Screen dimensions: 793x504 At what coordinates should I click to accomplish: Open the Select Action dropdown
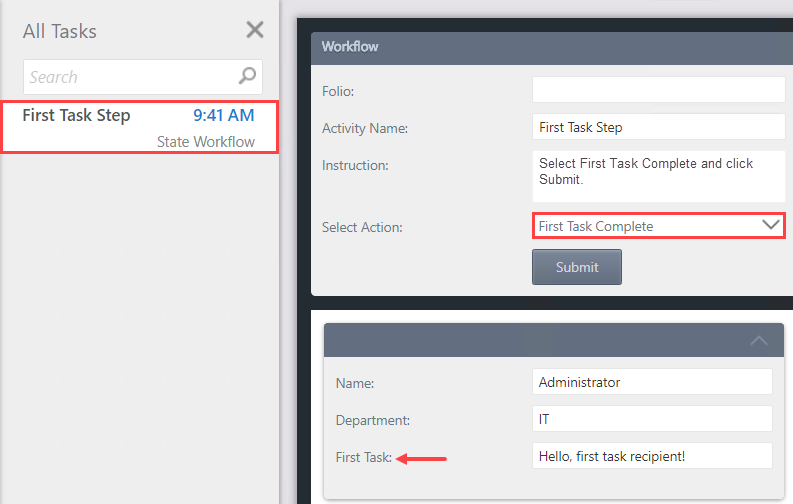click(x=658, y=226)
